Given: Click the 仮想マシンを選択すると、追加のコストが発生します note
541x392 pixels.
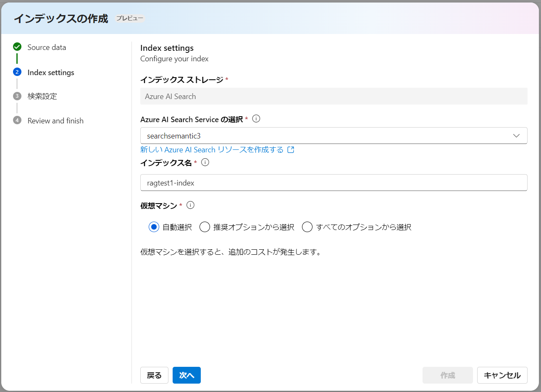Looking at the screenshot, I should [x=231, y=253].
